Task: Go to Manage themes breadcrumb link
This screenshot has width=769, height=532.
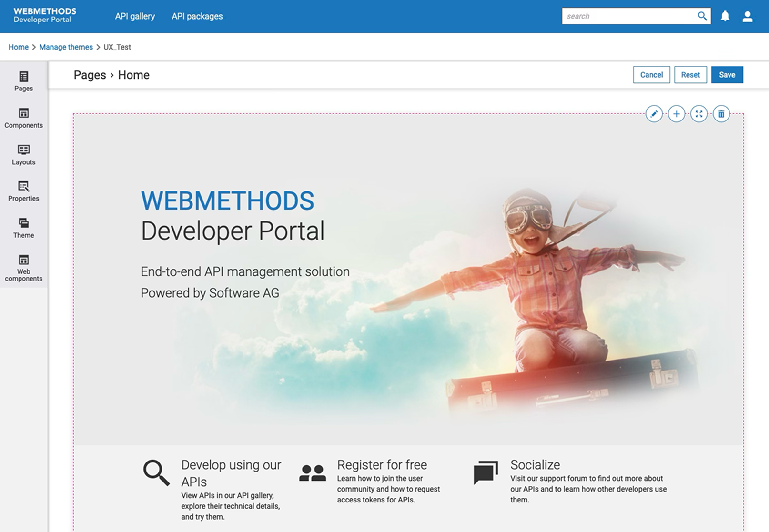Action: pyautogui.click(x=66, y=47)
